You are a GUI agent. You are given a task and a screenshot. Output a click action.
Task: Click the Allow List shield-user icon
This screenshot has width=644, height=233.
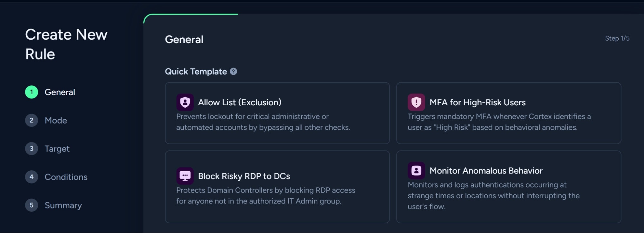(x=185, y=102)
